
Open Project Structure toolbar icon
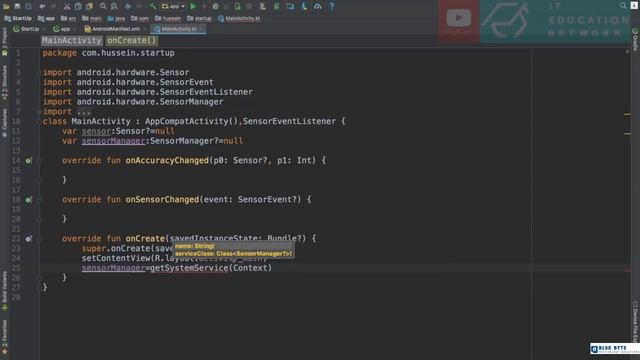coord(290,7)
